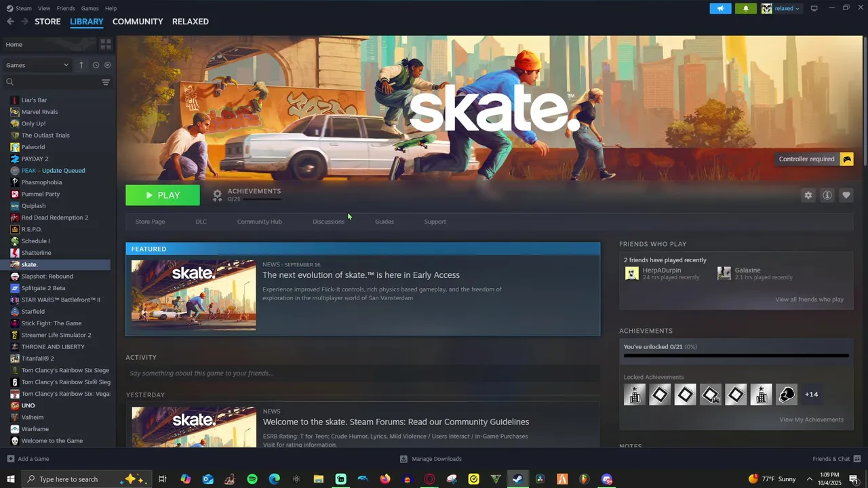Click the controller required gamepad icon

click(846, 159)
